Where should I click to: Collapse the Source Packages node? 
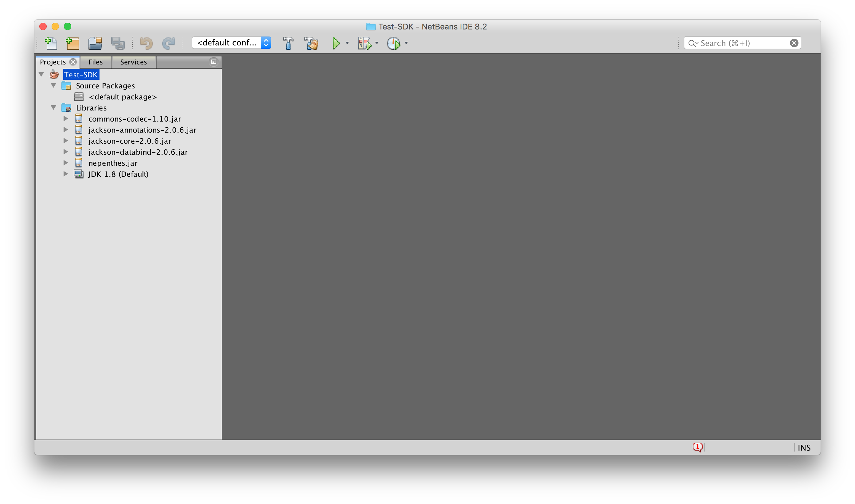pyautogui.click(x=54, y=86)
